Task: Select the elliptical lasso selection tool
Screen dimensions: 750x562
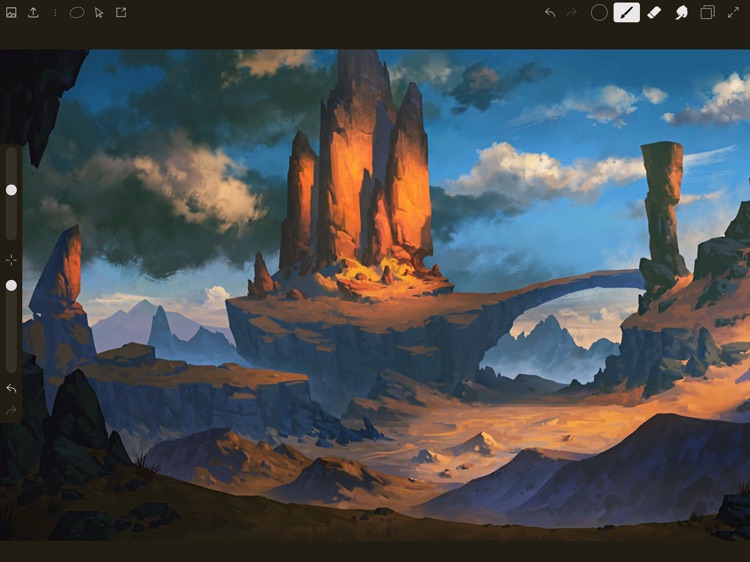Action: click(x=77, y=12)
